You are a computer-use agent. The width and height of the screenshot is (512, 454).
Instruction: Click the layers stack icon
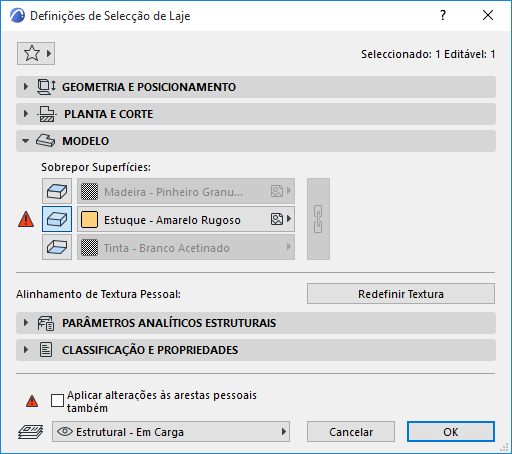(x=30, y=432)
